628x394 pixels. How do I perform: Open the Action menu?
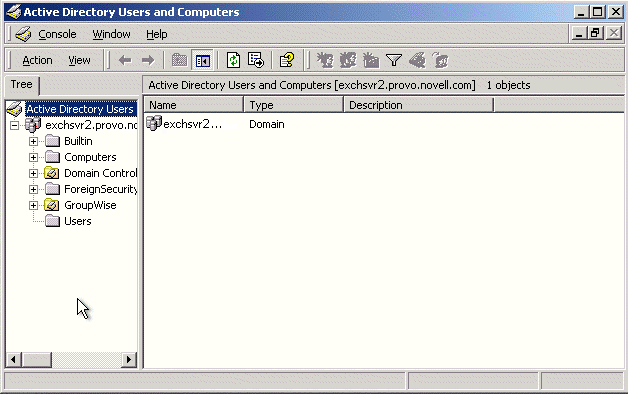37,60
